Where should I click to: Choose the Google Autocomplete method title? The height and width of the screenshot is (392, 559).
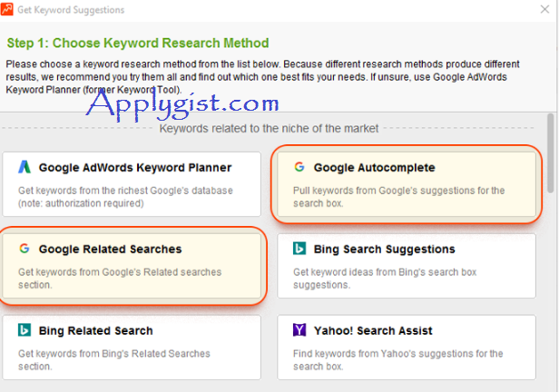(x=374, y=168)
